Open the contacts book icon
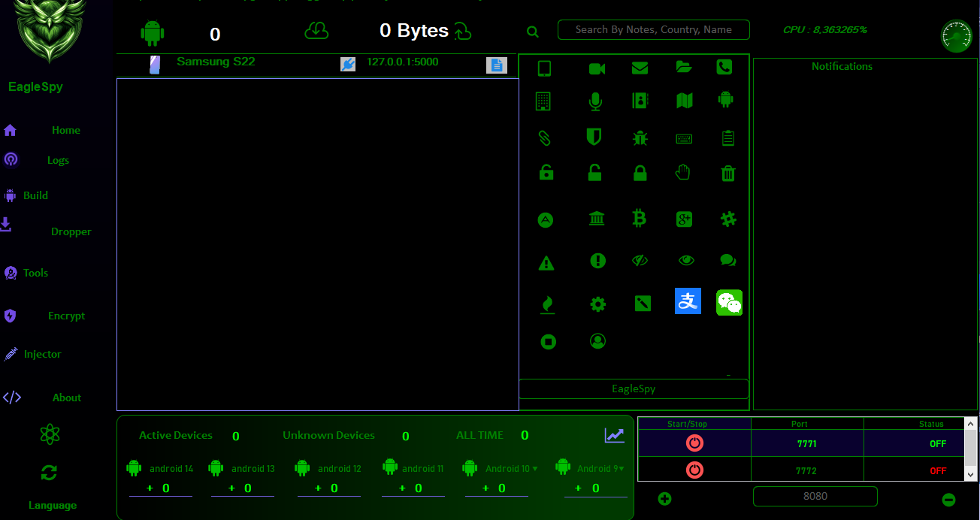Viewport: 980px width, 520px height. pos(640,100)
